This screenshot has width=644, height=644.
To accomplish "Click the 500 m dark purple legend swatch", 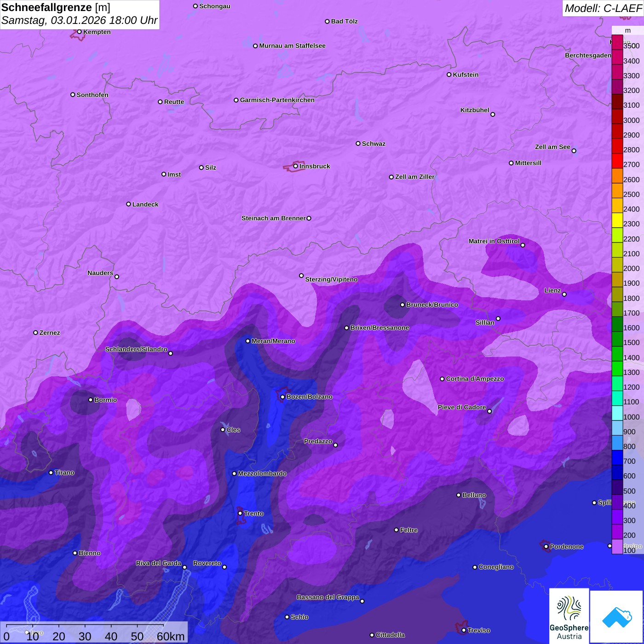I will [x=617, y=487].
